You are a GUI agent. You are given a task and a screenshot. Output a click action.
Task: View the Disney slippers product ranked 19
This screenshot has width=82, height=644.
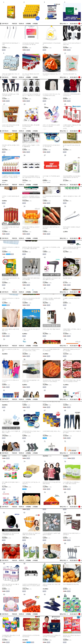coord(51,114)
